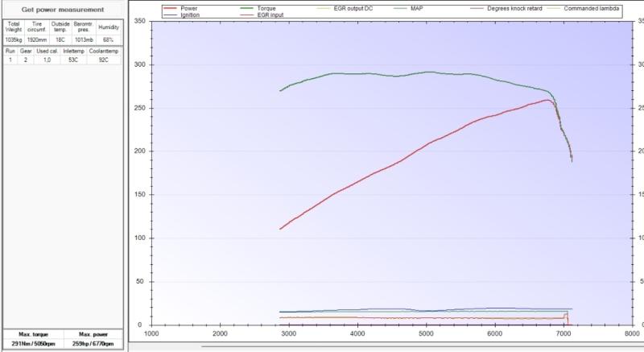The image size is (644, 352).
Task: Click the Get power measurement button
Action: 62,9
